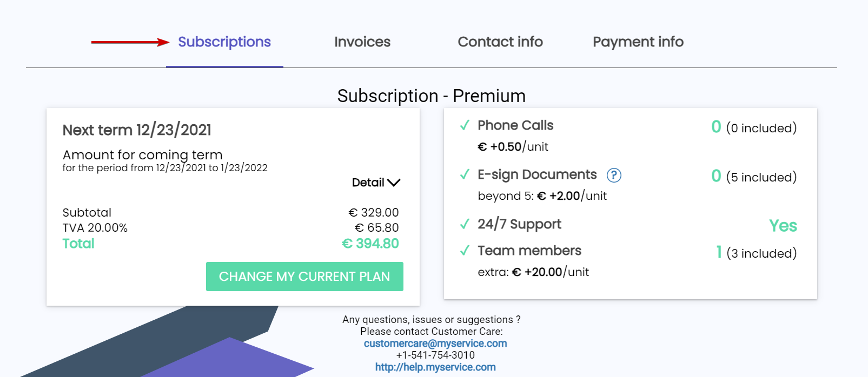Click the green Total amount € 394.80
The image size is (868, 377).
coord(370,244)
